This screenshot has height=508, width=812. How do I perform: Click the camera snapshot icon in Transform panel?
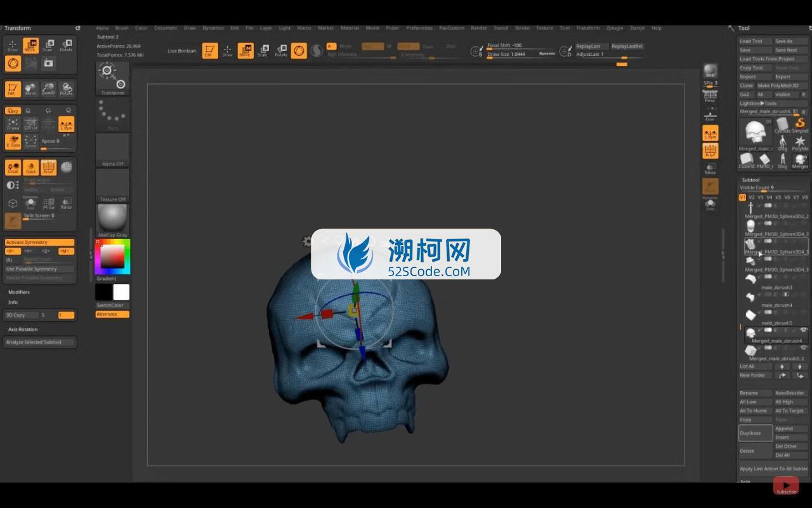point(48,63)
